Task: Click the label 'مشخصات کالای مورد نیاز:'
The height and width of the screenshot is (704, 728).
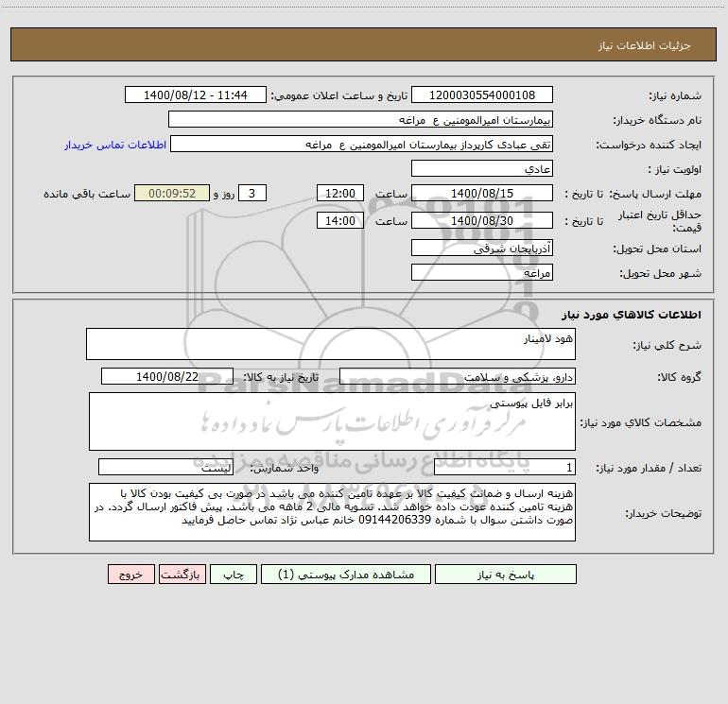Action: pos(641,422)
